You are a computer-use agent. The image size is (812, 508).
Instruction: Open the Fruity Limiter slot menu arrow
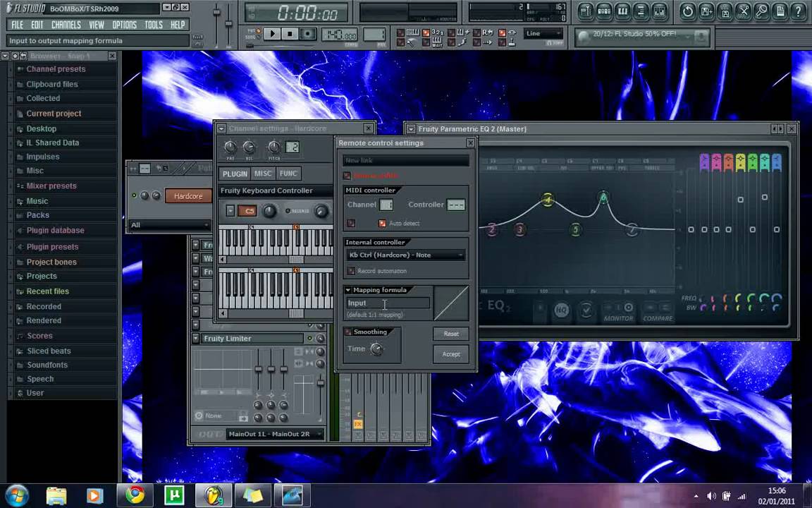196,339
